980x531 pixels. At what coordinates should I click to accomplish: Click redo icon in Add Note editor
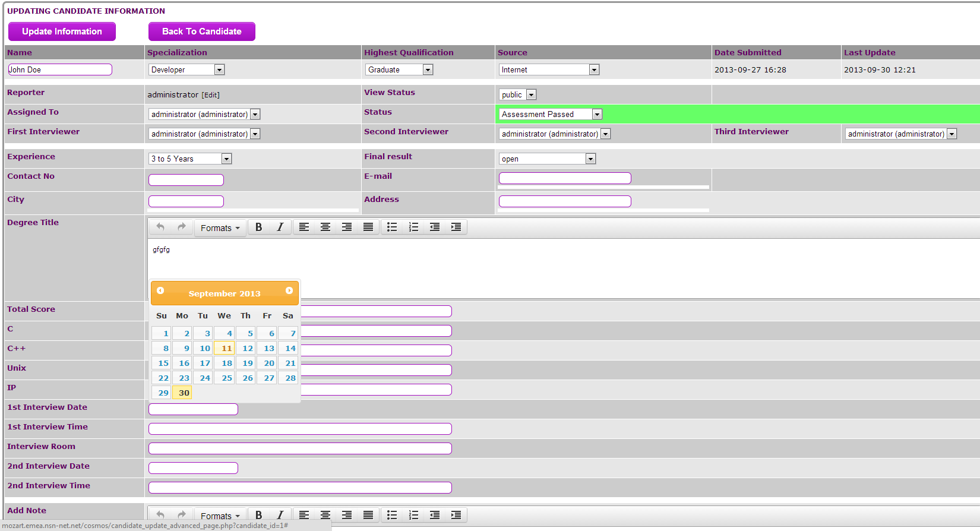click(x=182, y=515)
